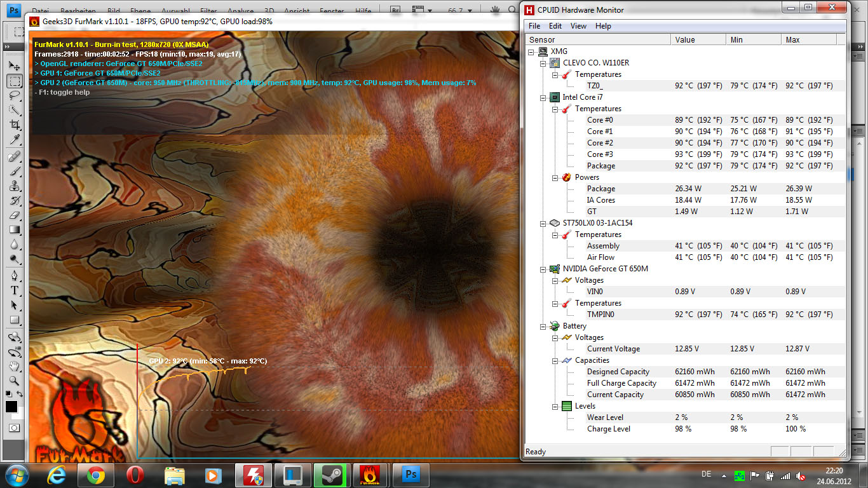Select the Dodge tool
This screenshot has width=868, height=488.
(14, 259)
